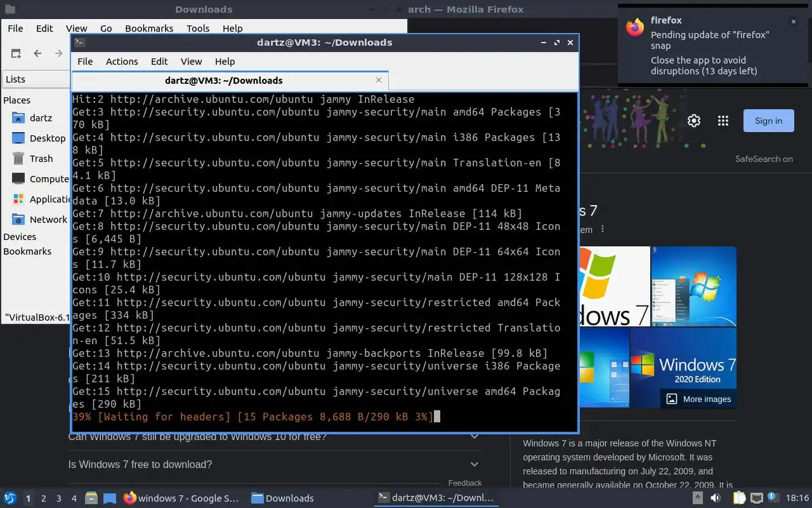Switch to workspace 1 in panel
This screenshot has height=508, width=812.
coord(28,498)
